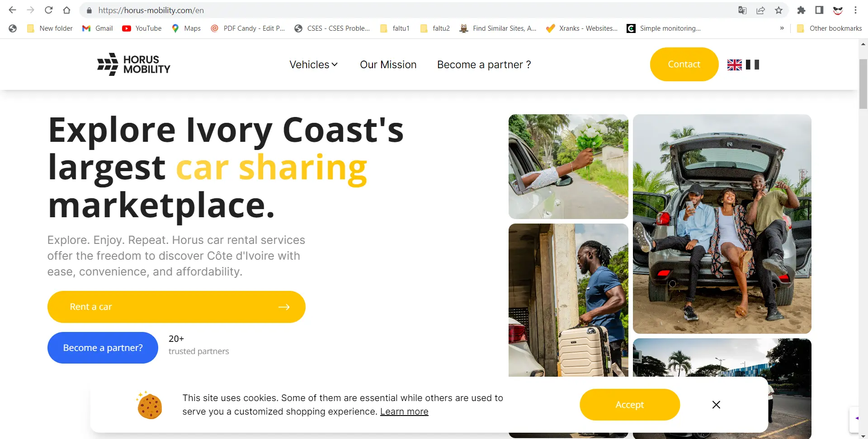Bookmark this page with the star icon
Screen dimensions: 868x439
(778, 10)
